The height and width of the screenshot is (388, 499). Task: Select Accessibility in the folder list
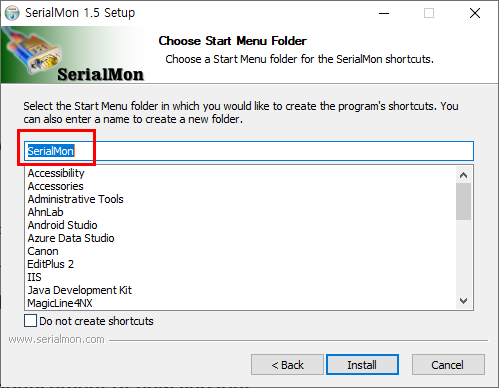coord(56,173)
